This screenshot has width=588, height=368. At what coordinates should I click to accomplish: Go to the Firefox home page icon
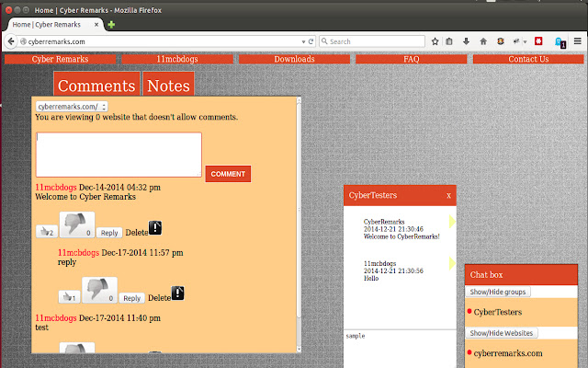pyautogui.click(x=484, y=41)
